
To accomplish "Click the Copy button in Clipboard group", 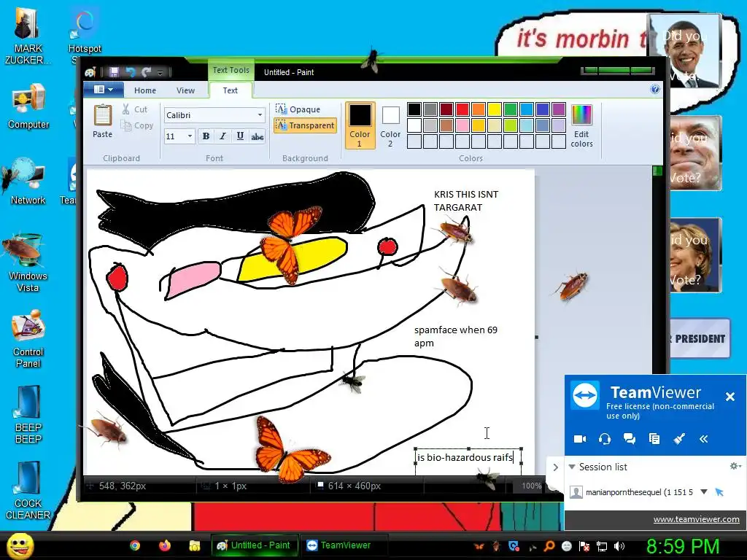I will click(x=137, y=125).
